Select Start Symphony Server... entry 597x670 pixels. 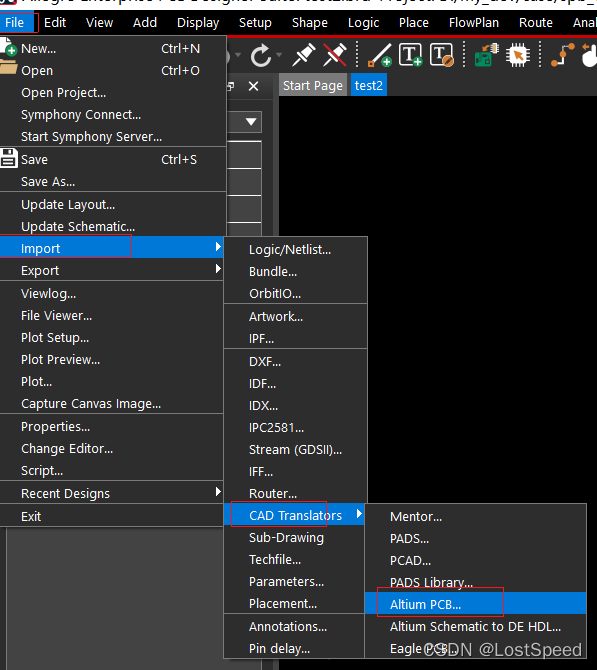click(x=113, y=137)
